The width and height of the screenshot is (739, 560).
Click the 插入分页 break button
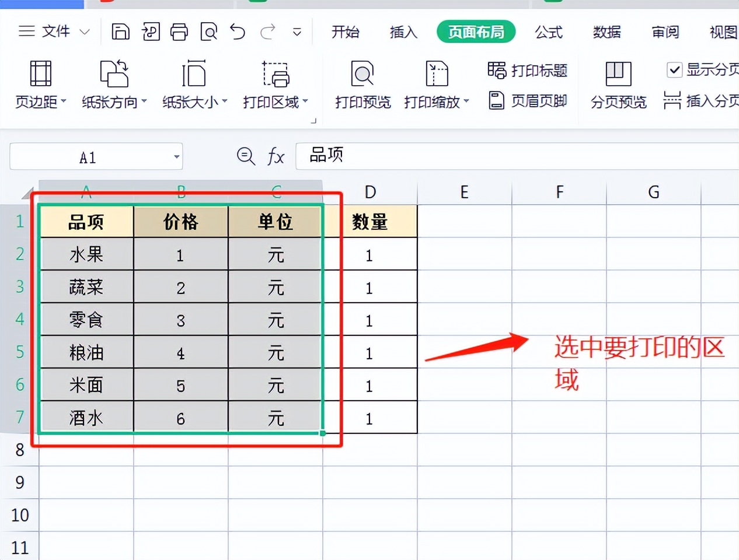click(700, 100)
